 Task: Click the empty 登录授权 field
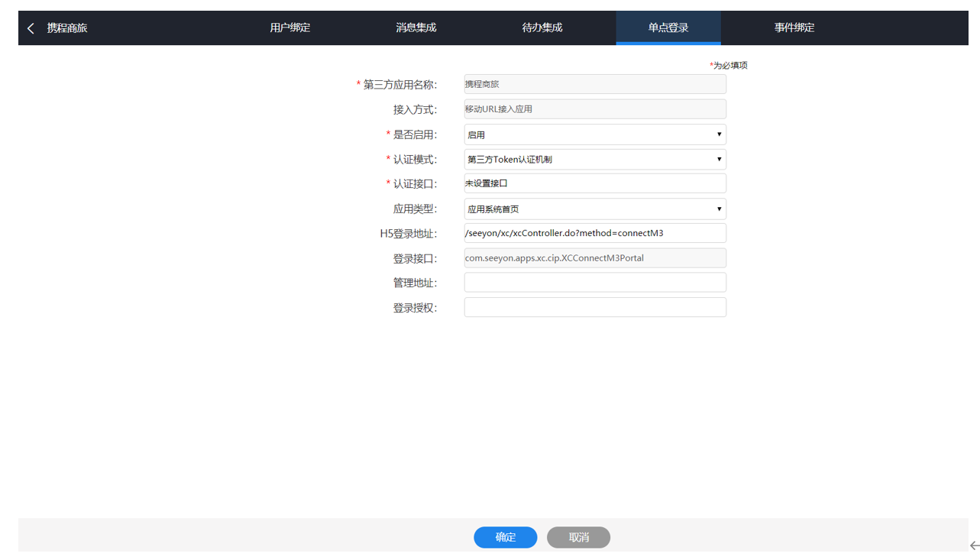click(x=594, y=307)
